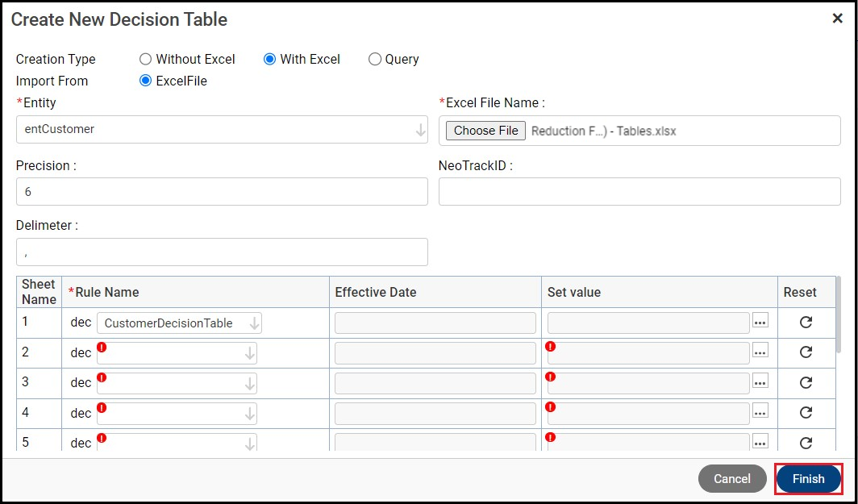This screenshot has width=858, height=504.
Task: Expand Rule Name dropdown for sheet 2
Action: [x=249, y=353]
